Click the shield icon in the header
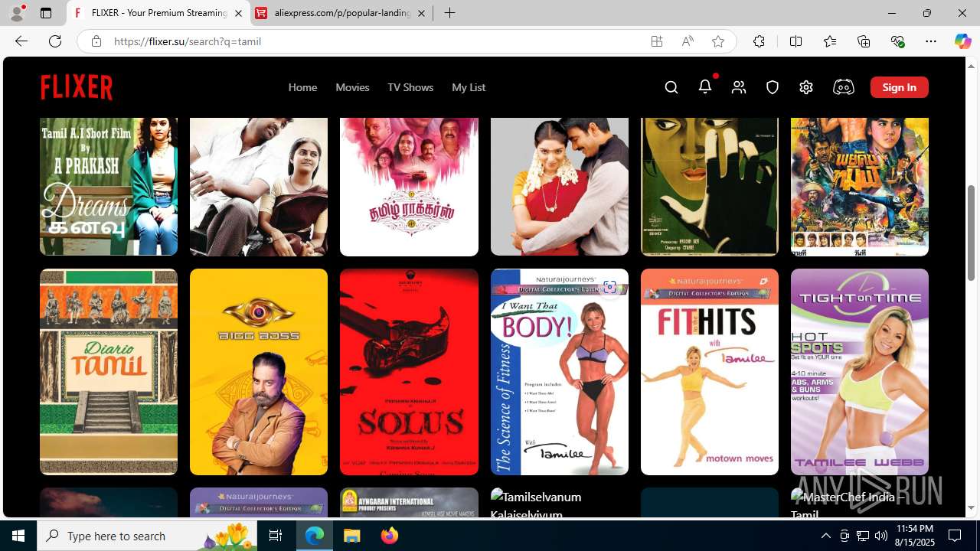980x551 pixels. (x=773, y=87)
